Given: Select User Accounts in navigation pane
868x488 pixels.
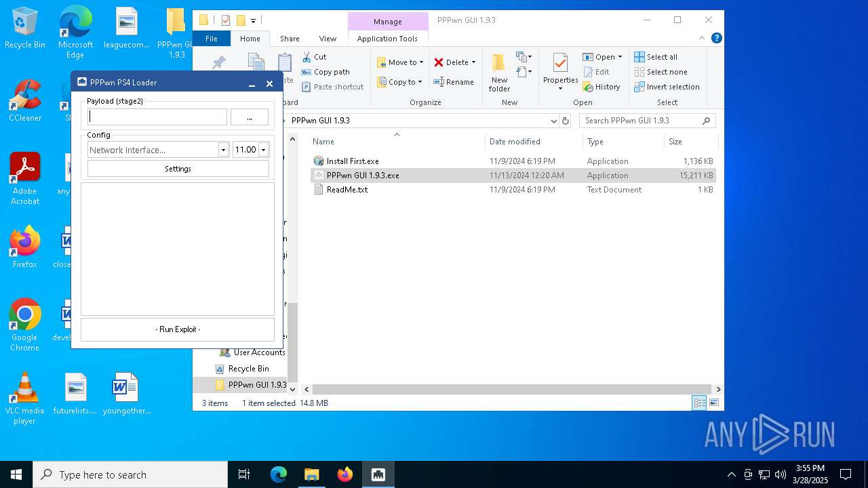Looking at the screenshot, I should click(252, 352).
